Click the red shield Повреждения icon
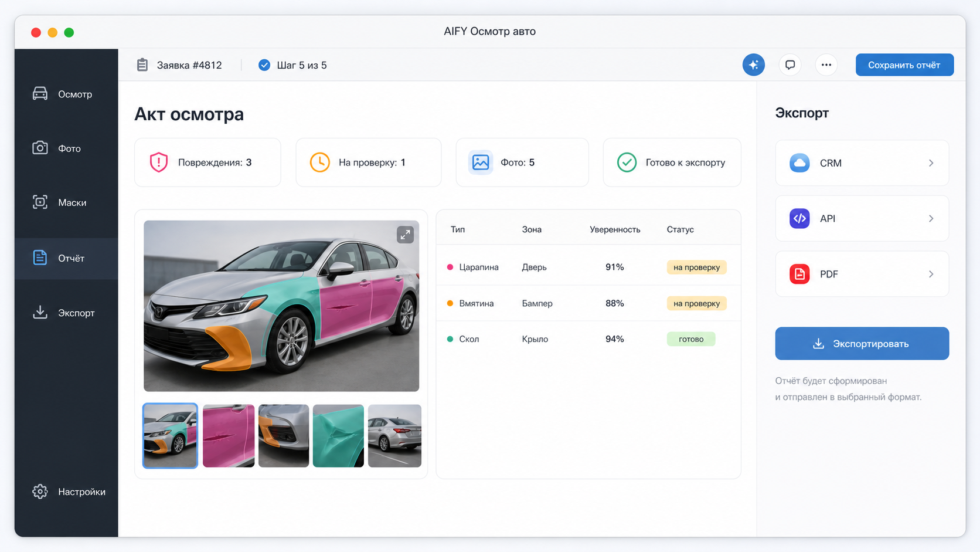This screenshot has height=552, width=980. tap(159, 162)
